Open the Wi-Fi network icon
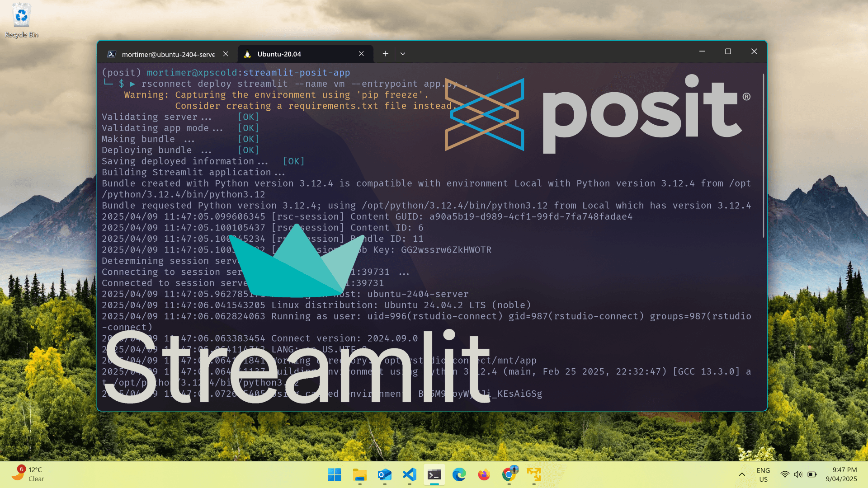868x488 pixels. tap(785, 474)
